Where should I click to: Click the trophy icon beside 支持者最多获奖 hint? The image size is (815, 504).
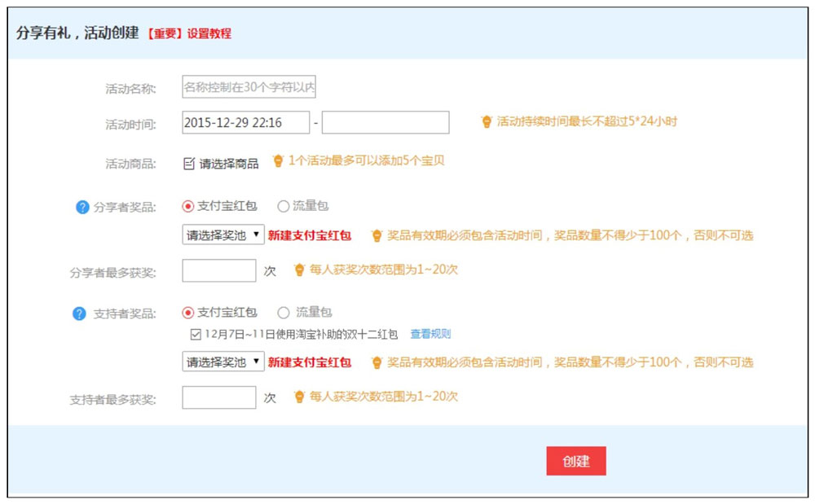[300, 397]
